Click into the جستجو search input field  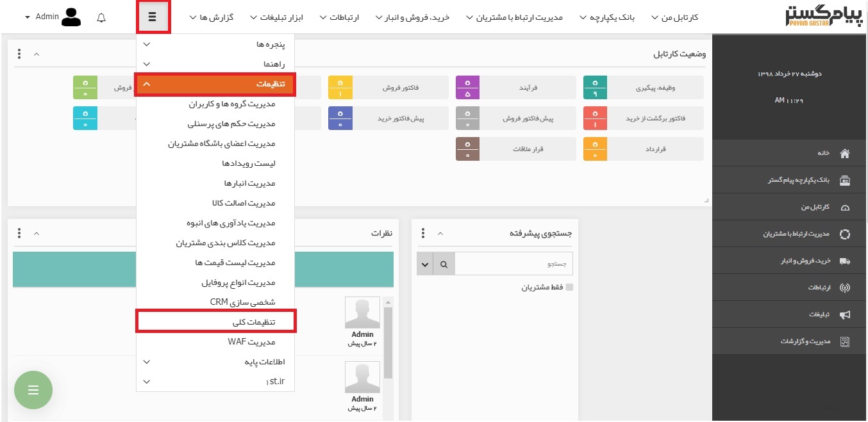point(513,264)
